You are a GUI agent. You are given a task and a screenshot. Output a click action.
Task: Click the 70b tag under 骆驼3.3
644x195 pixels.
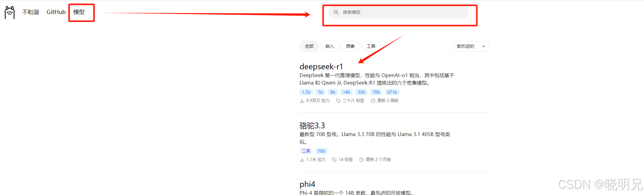[x=321, y=151]
